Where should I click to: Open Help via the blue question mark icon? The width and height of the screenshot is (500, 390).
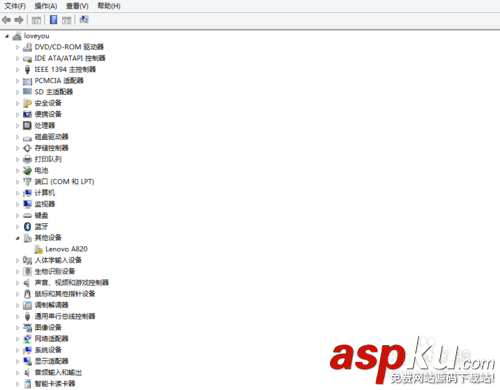click(x=53, y=20)
